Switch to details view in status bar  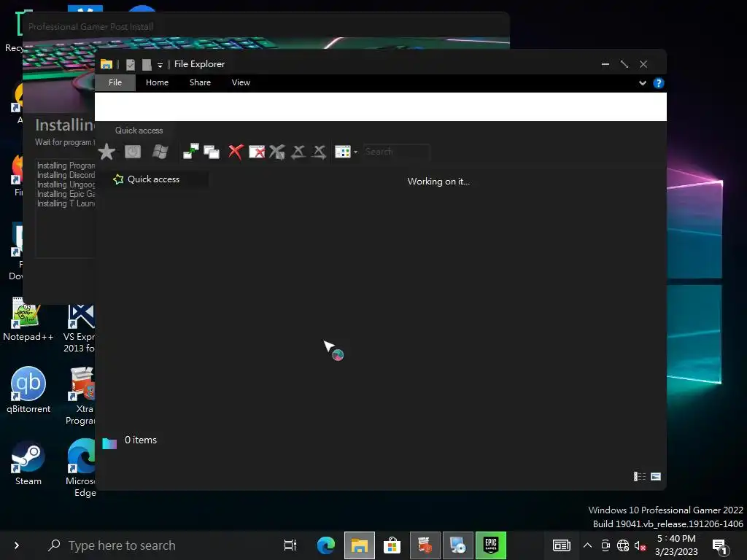coord(640,476)
